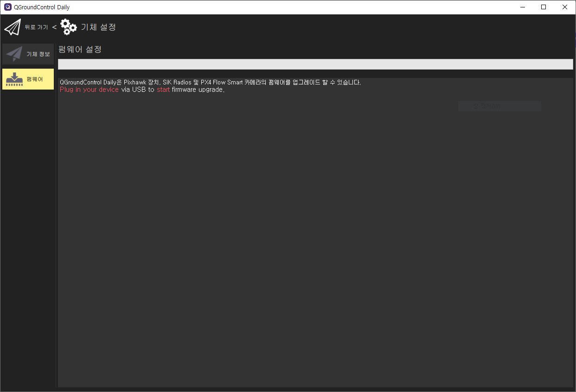Image resolution: width=576 pixels, height=392 pixels.
Task: Click the 기체 설정 header title
Action: click(x=98, y=27)
